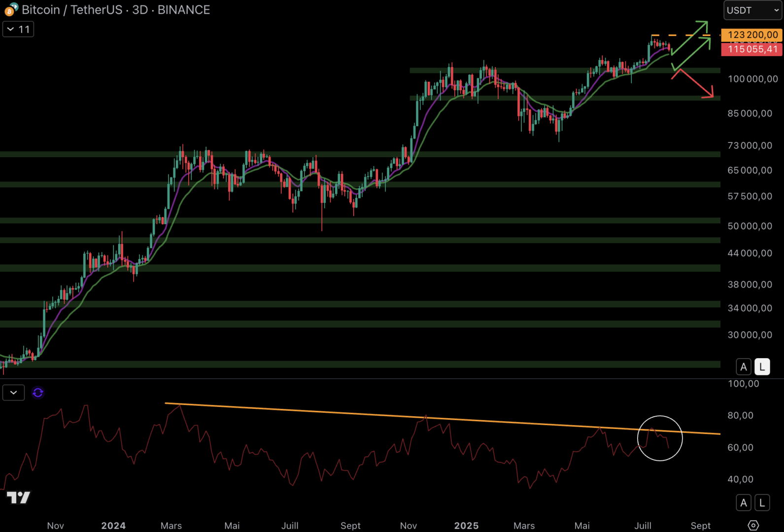This screenshot has width=784, height=532.
Task: Click the red 115 055,41 current price label
Action: [751, 49]
